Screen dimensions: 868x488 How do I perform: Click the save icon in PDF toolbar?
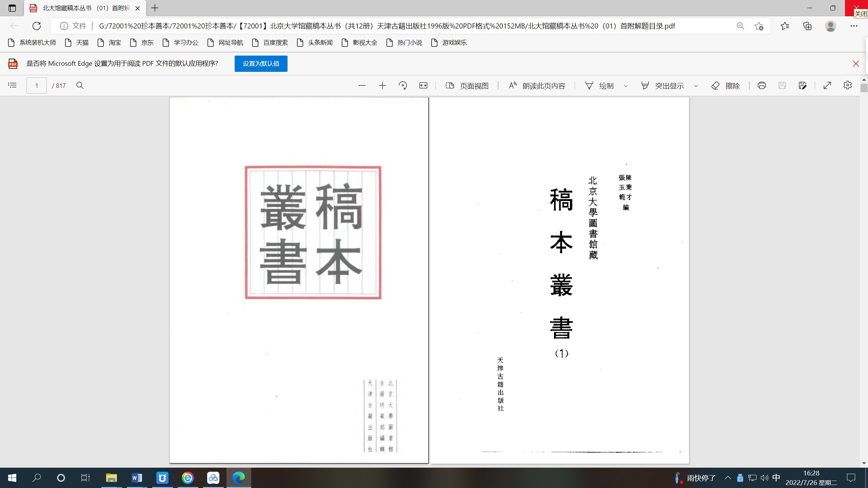[x=782, y=85]
